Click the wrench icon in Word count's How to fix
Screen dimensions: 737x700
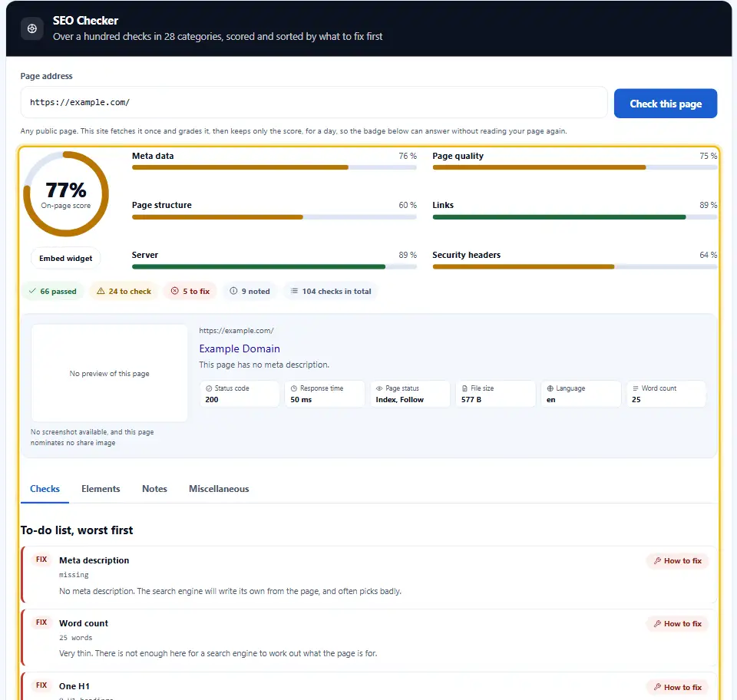(x=658, y=624)
